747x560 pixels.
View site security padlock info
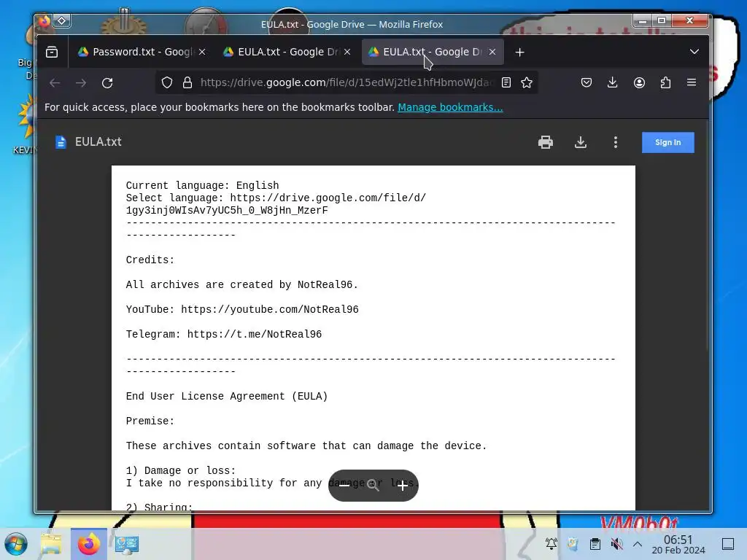point(187,83)
